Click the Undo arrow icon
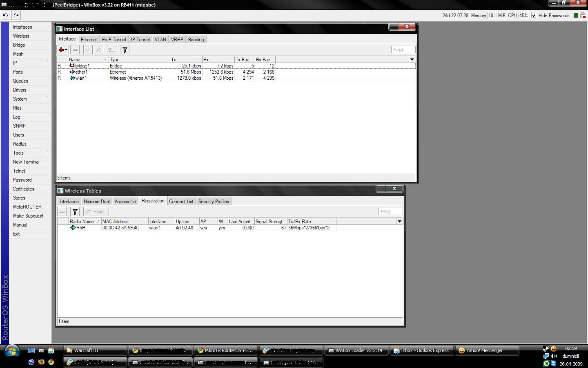 [5, 15]
